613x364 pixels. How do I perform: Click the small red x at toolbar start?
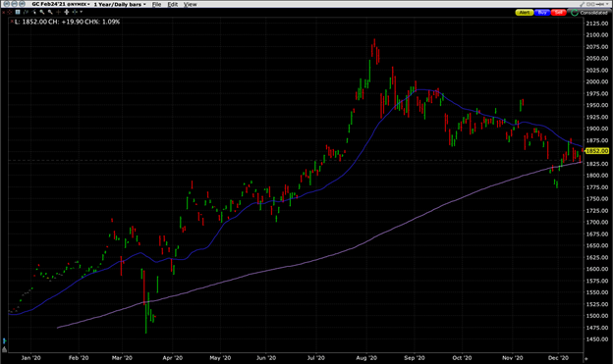(4, 13)
